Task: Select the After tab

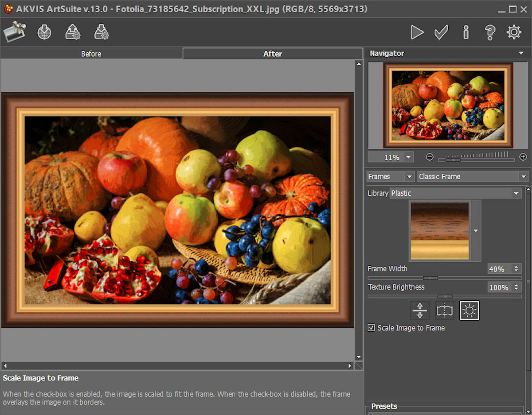Action: pos(272,54)
